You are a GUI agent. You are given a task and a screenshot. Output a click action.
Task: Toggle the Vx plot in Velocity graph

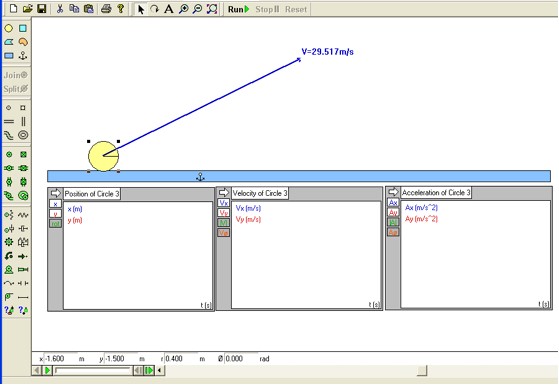(x=224, y=203)
